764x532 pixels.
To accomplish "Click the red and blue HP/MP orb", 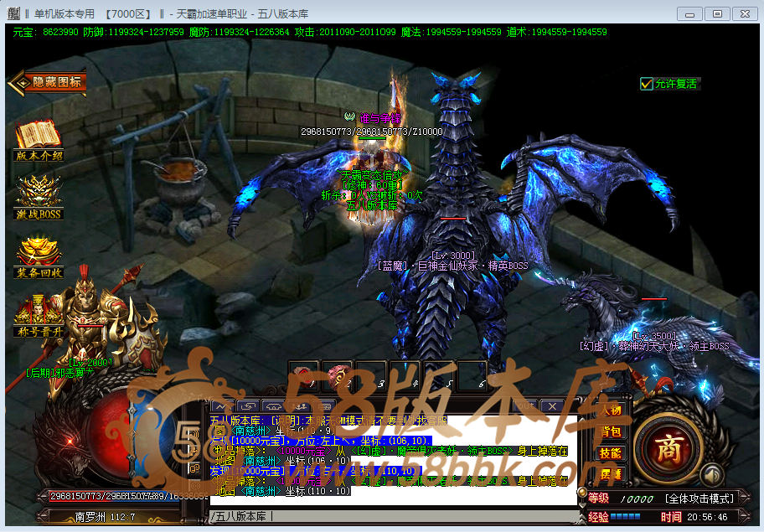I will click(x=132, y=435).
